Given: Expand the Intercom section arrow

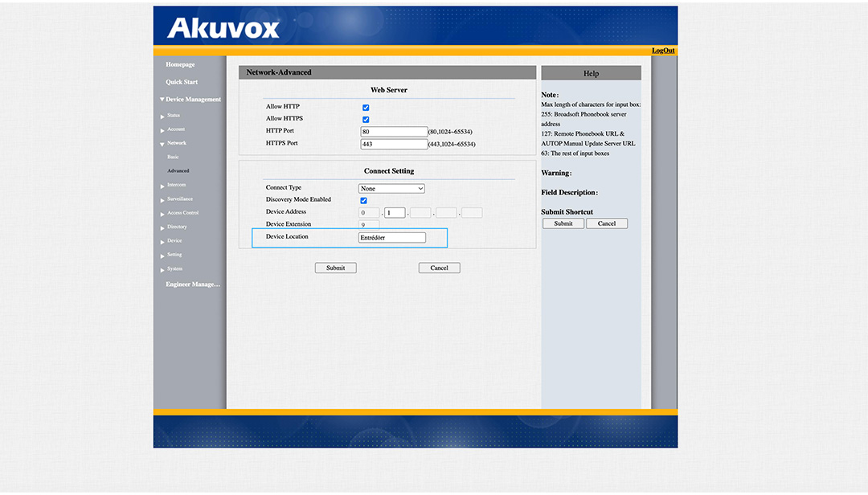Looking at the screenshot, I should 163,186.
